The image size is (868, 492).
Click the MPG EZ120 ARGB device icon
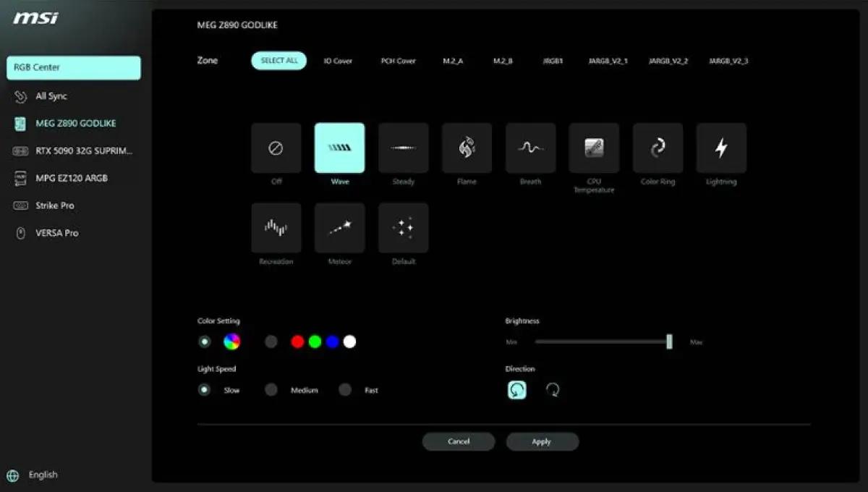(x=21, y=178)
